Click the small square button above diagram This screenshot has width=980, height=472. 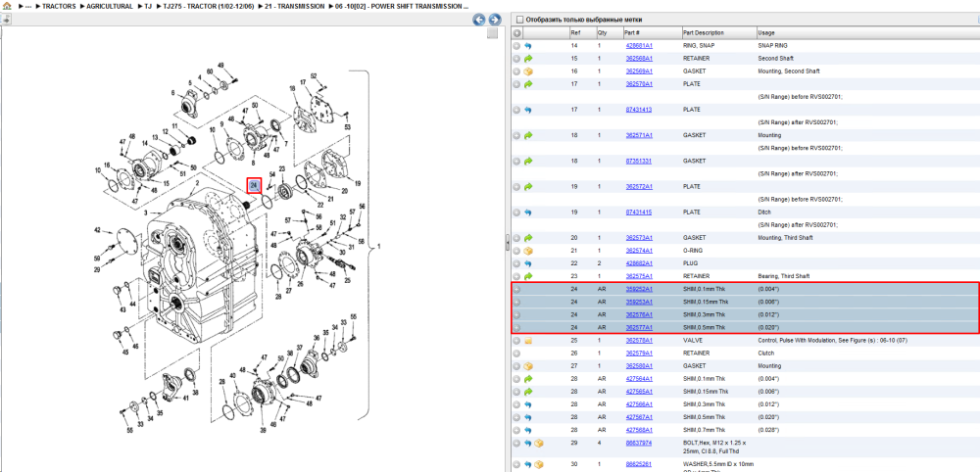click(493, 33)
